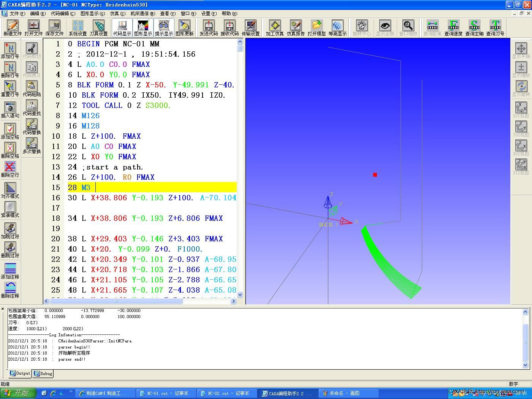Open 代码查找 (find code) in sidebar
532x399 pixels.
point(32,108)
